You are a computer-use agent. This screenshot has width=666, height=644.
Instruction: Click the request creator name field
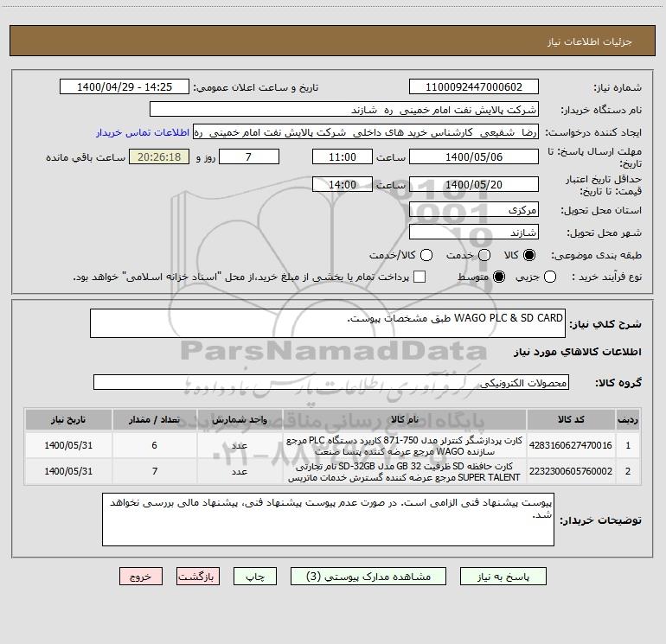pos(366,132)
